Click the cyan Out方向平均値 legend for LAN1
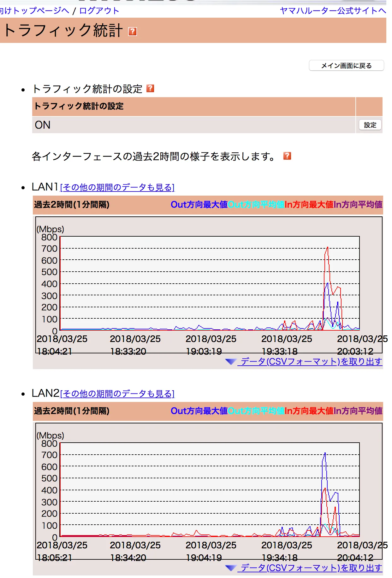The width and height of the screenshot is (392, 578). (256, 205)
